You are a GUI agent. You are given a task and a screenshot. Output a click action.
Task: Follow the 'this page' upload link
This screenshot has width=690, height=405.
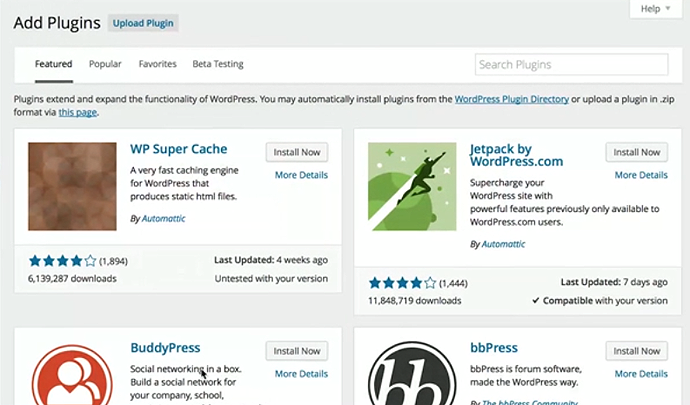pos(77,113)
